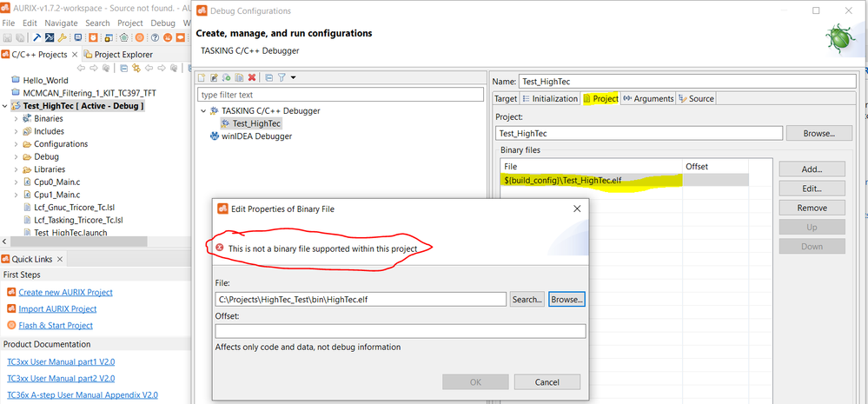Click Duplicate launch configuration icon
This screenshot has height=404, width=868.
click(x=239, y=77)
